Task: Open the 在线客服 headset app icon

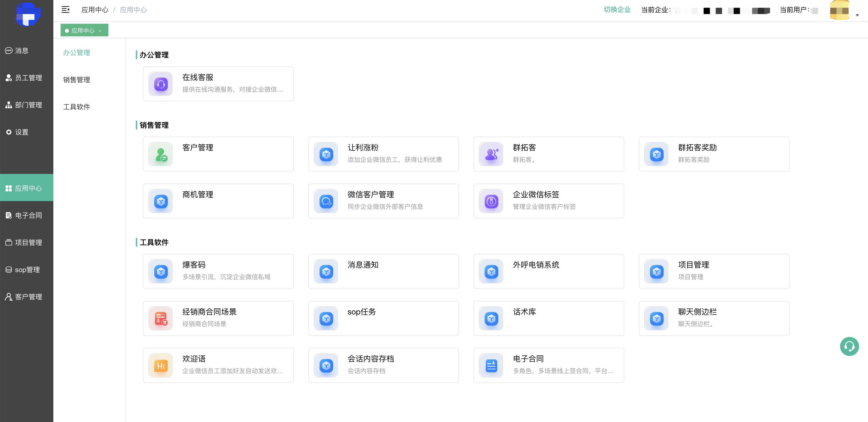Action: coord(161,84)
